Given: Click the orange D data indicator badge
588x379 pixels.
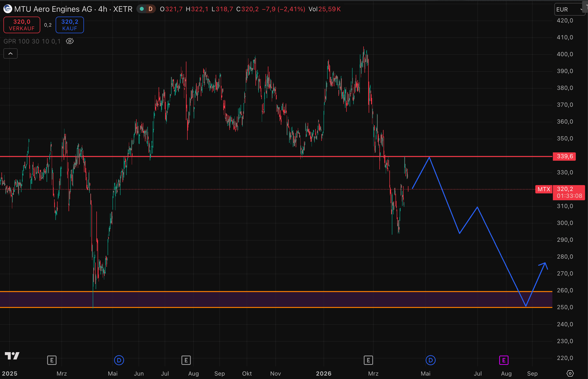Looking at the screenshot, I should [x=151, y=9].
